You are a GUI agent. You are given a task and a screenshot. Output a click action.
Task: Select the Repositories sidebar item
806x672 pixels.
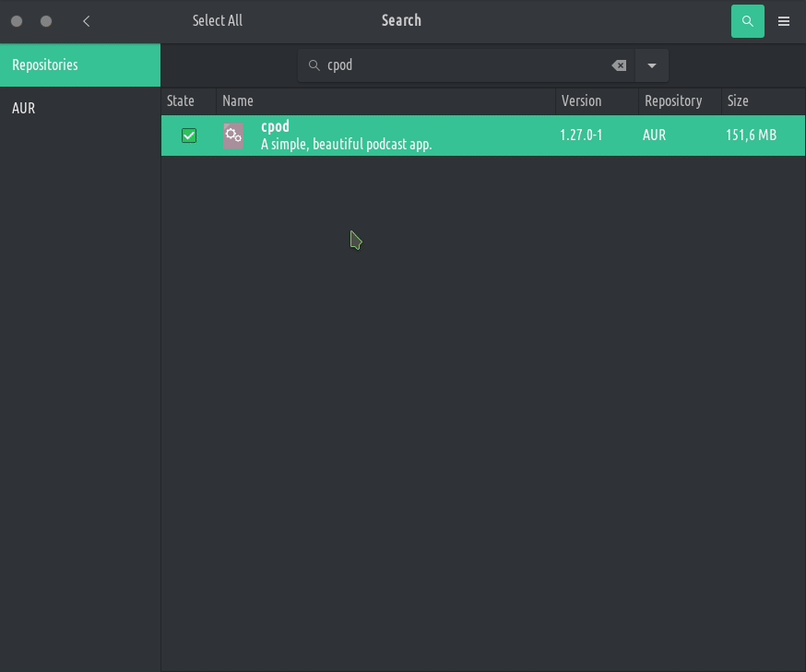[80, 65]
